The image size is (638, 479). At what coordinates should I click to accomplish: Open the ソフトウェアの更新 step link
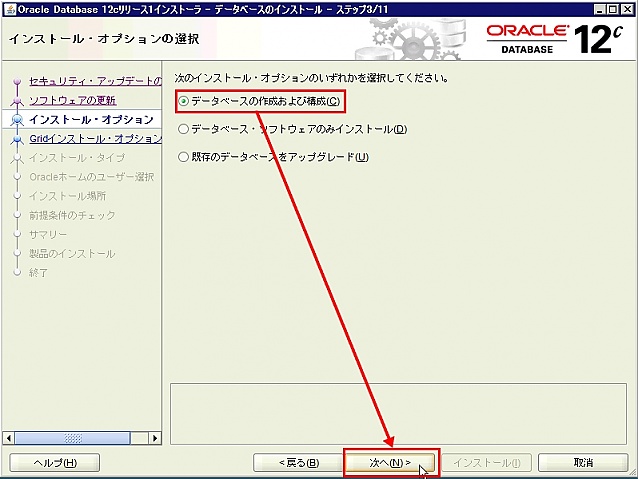[73, 100]
